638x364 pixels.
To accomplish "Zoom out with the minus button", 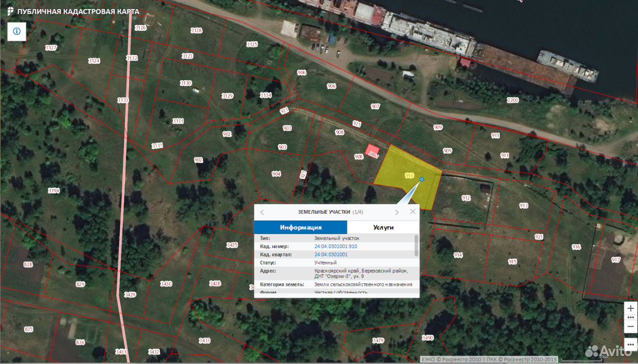I will 631,327.
